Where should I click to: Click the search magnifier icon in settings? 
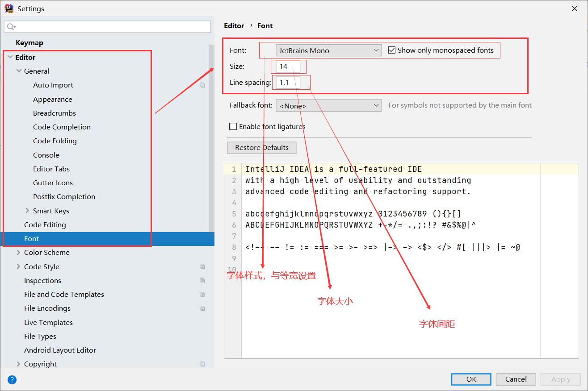(x=11, y=27)
